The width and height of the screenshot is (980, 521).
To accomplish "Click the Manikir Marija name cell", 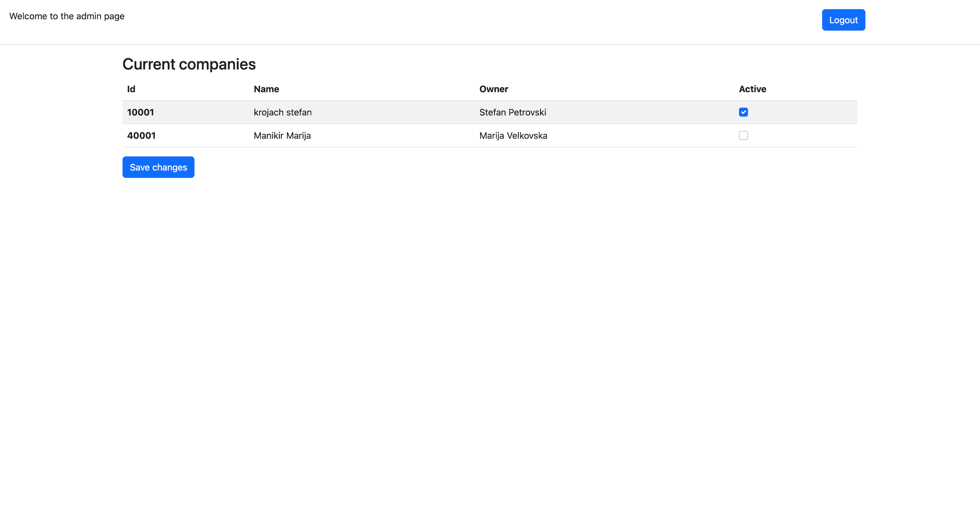I will (282, 136).
